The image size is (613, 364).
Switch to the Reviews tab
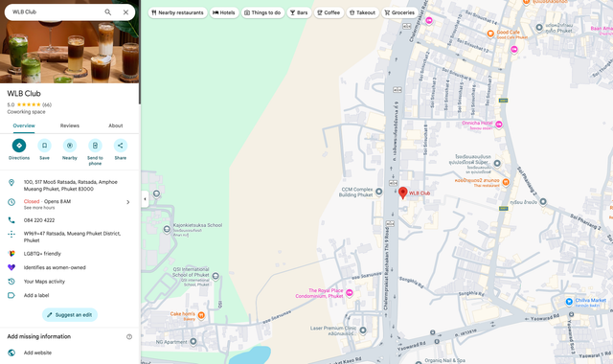pyautogui.click(x=70, y=125)
